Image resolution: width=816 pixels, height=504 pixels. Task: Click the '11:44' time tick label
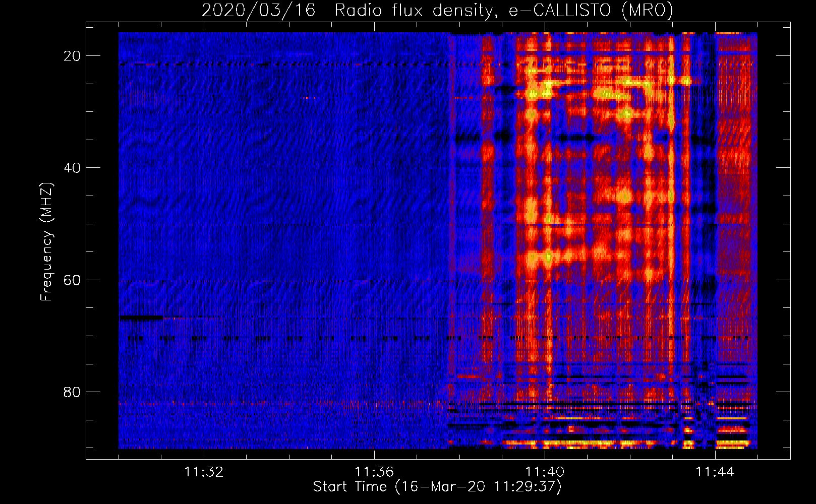click(x=715, y=472)
